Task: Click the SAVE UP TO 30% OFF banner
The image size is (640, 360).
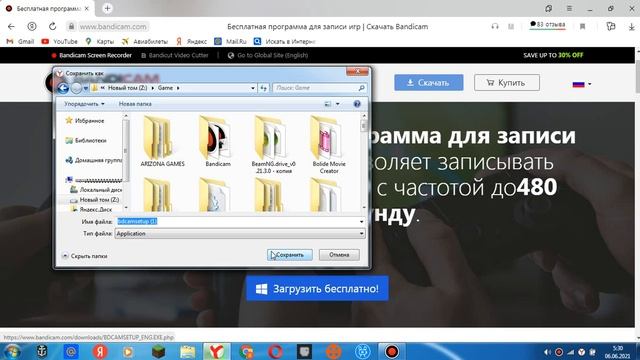Action: click(553, 55)
